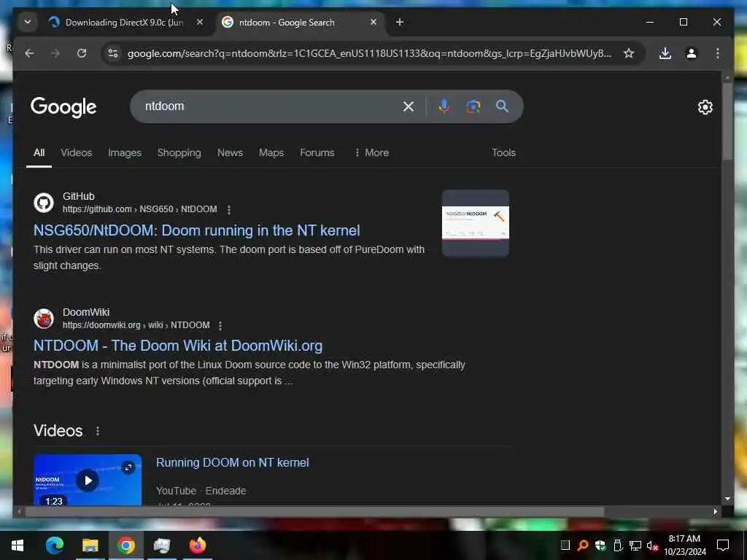Open Firefox from taskbar
The width and height of the screenshot is (747, 560).
pyautogui.click(x=197, y=545)
